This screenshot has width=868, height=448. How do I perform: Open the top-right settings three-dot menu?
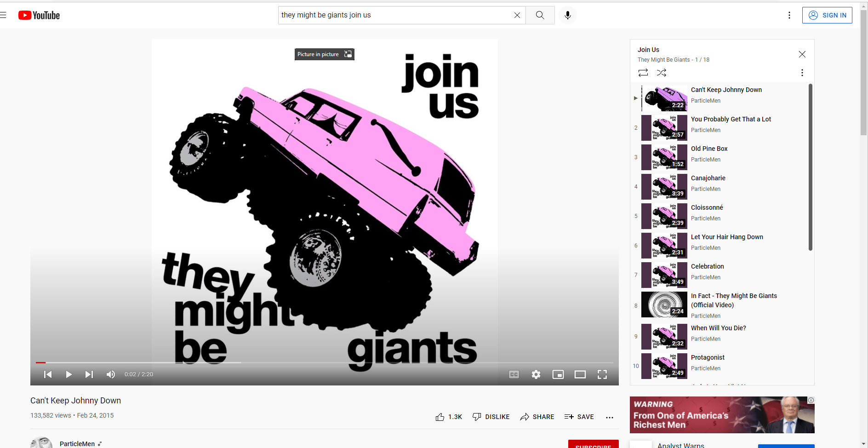tap(789, 15)
